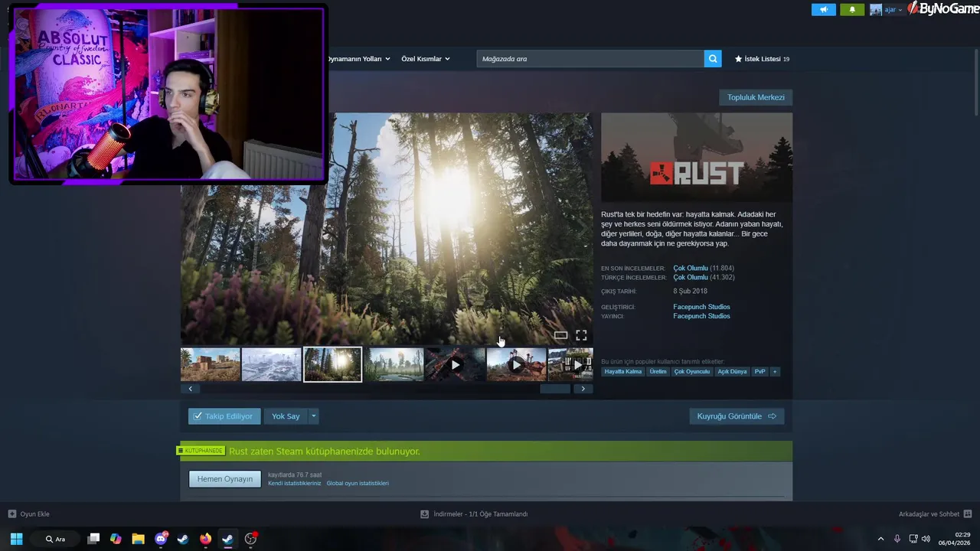The width and height of the screenshot is (980, 551).
Task: Toggle theater mode icon on media viewer
Action: [x=560, y=335]
